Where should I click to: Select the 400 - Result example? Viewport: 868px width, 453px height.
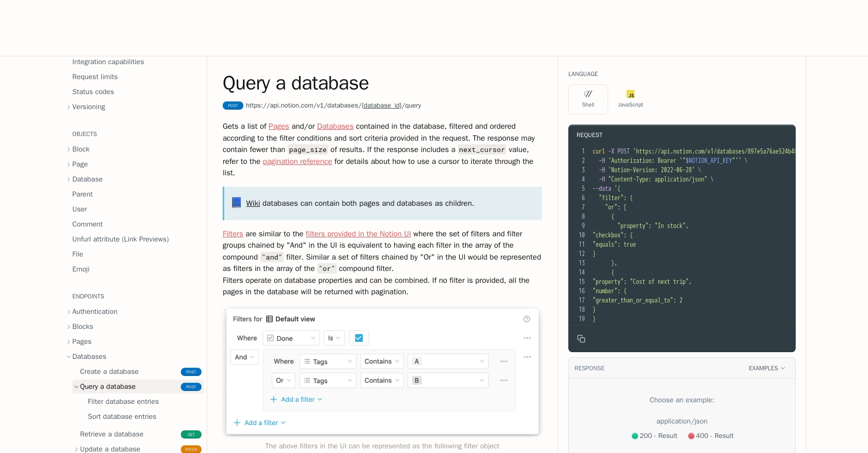point(711,436)
